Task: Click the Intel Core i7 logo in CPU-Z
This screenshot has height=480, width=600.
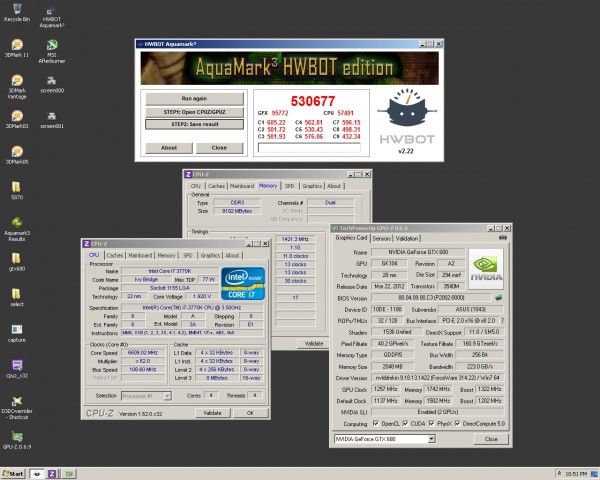Action: (243, 283)
